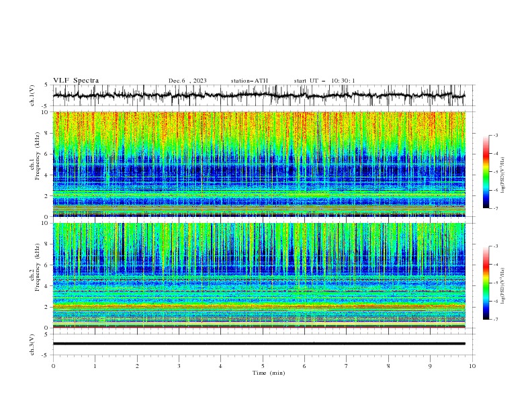Viewport: 532px width, 411px height.
Task: Click the "-5" tick on ch.1(V) axis
Action: point(46,106)
